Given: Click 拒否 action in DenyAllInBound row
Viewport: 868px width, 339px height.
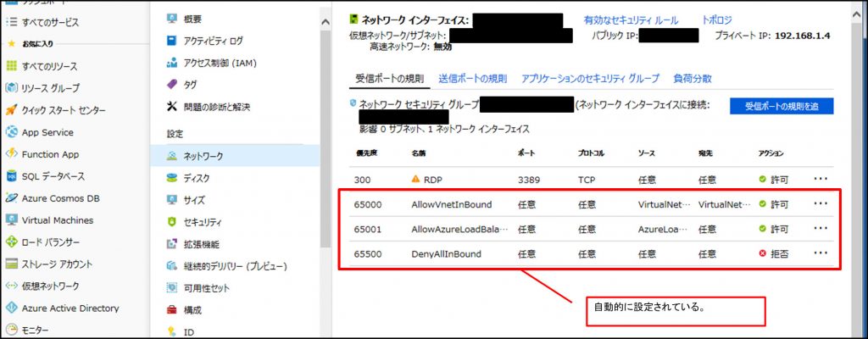Looking at the screenshot, I should pyautogui.click(x=773, y=254).
